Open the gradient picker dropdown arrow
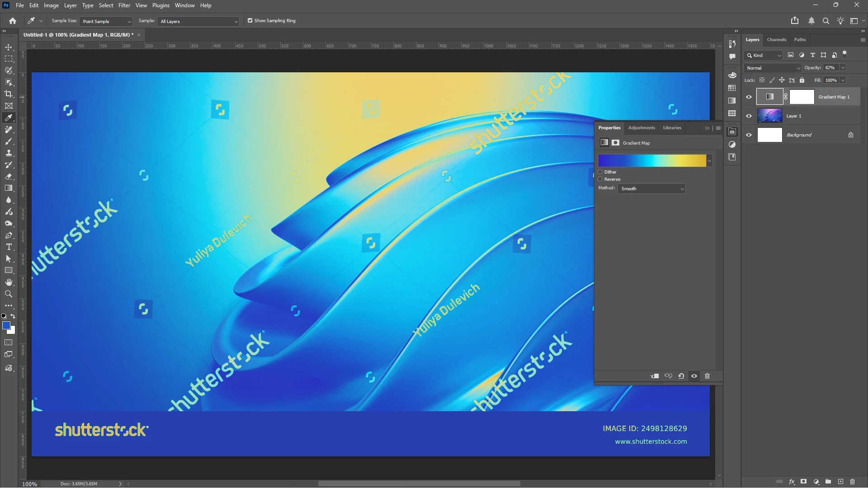The height and width of the screenshot is (488, 868). (709, 161)
